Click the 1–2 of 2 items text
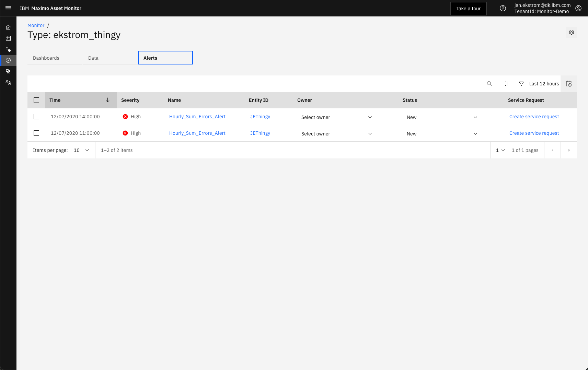The width and height of the screenshot is (588, 370). (x=117, y=150)
